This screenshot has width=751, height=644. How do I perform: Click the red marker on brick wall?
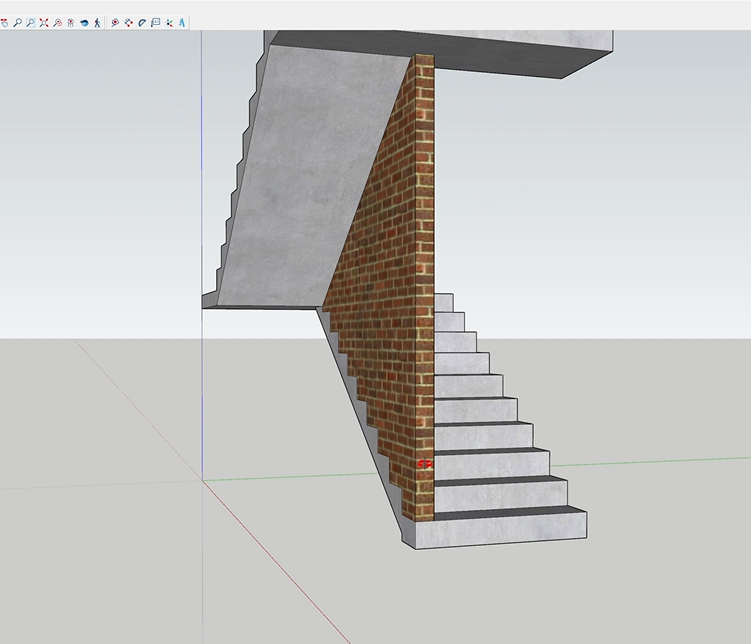[x=425, y=464]
